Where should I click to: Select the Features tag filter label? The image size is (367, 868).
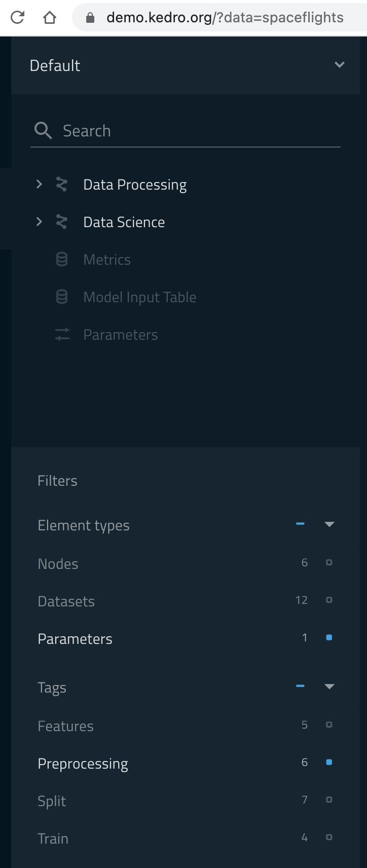65,726
